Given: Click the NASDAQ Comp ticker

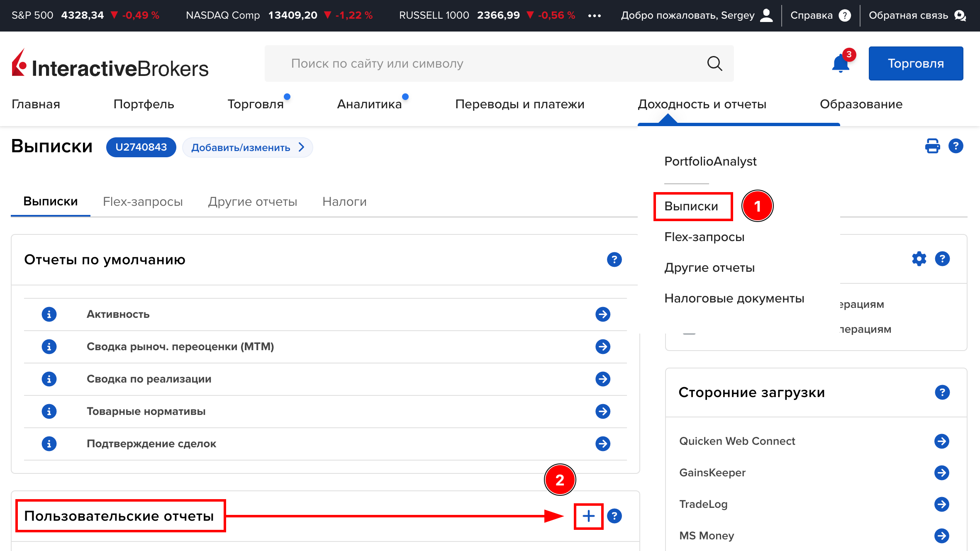Looking at the screenshot, I should tap(279, 15).
